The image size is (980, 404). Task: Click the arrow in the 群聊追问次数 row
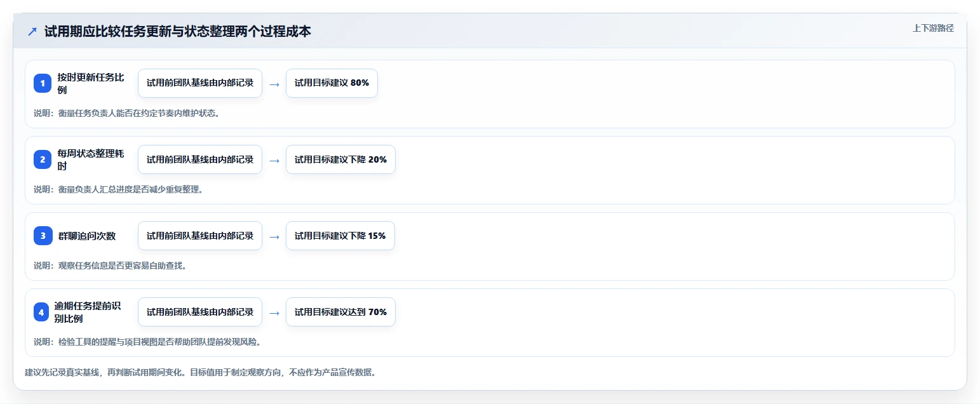tap(274, 236)
